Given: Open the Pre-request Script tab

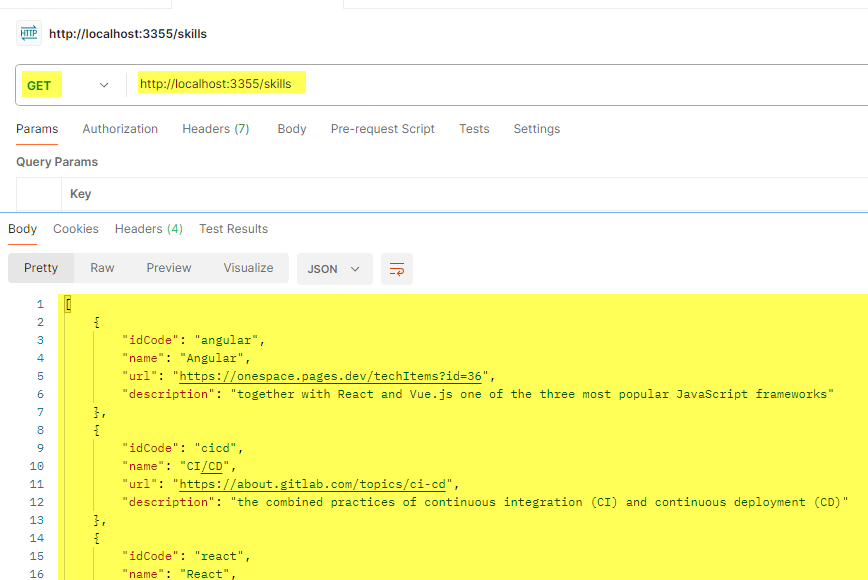Looking at the screenshot, I should (x=382, y=129).
